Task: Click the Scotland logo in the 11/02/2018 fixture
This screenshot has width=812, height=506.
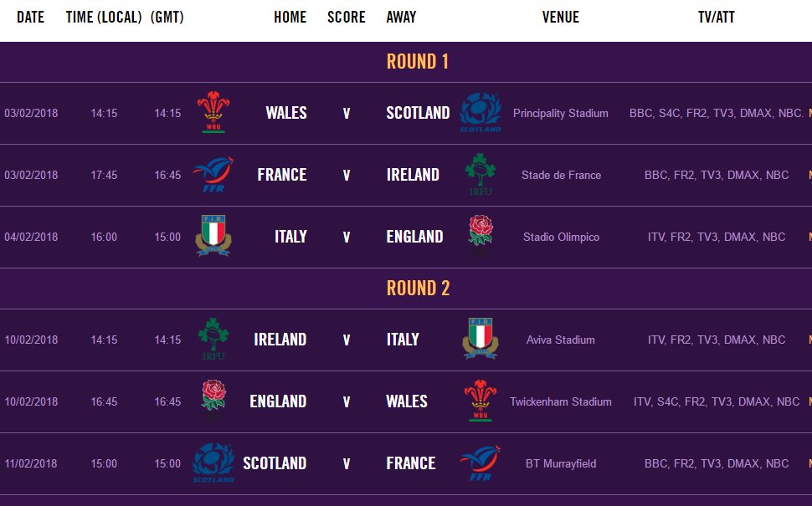Action: click(213, 463)
